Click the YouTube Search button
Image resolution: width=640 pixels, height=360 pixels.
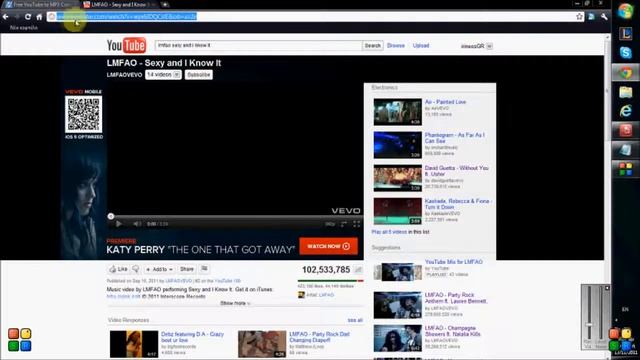coord(372,45)
